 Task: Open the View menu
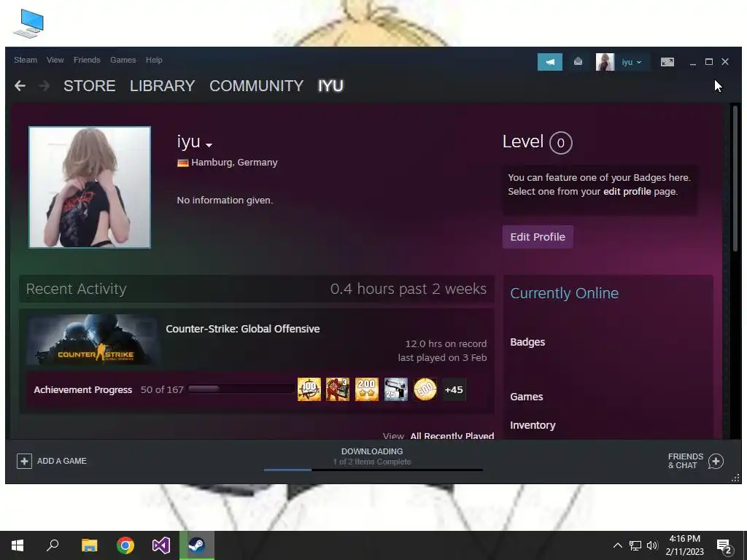55,60
